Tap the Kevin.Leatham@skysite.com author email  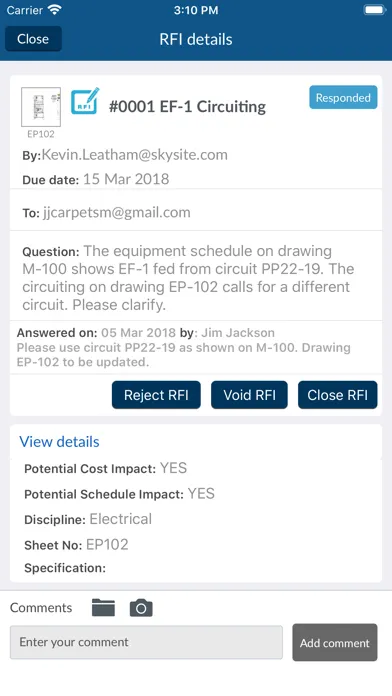pos(135,154)
